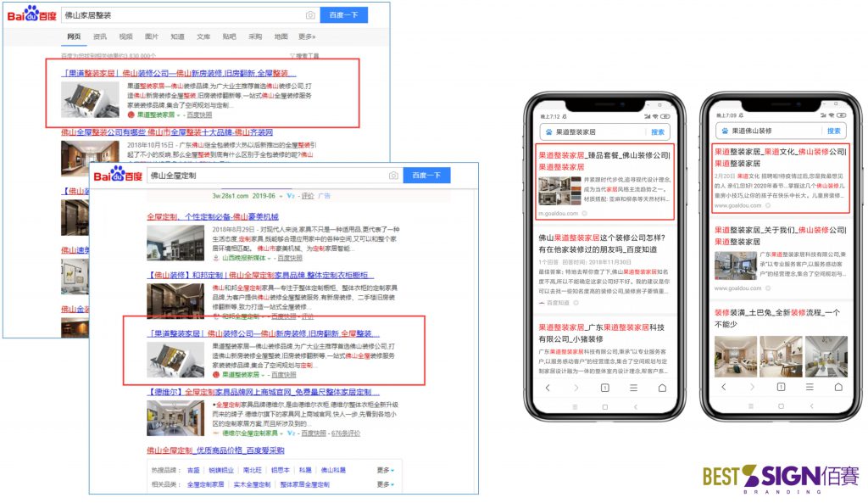Tap the first 土巴兔 room photo on the right phone
Screen dimensions: 868x503
[735, 357]
